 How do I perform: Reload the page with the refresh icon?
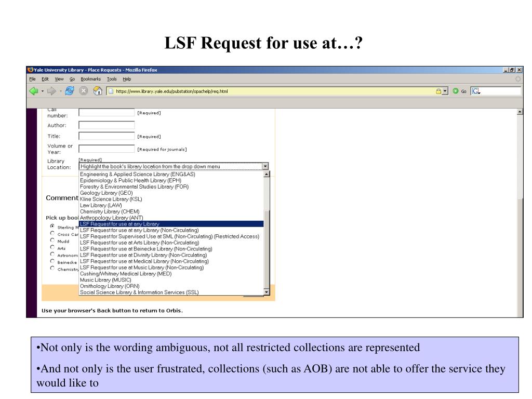click(x=70, y=90)
